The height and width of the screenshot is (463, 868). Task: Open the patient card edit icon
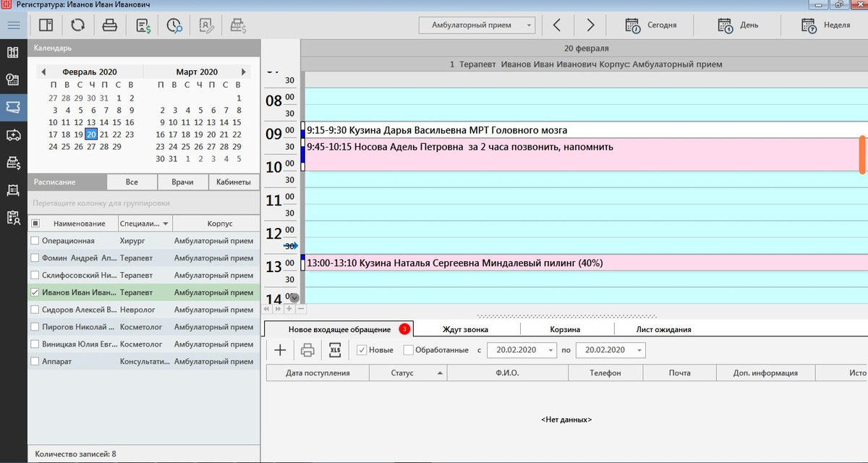[x=206, y=25]
